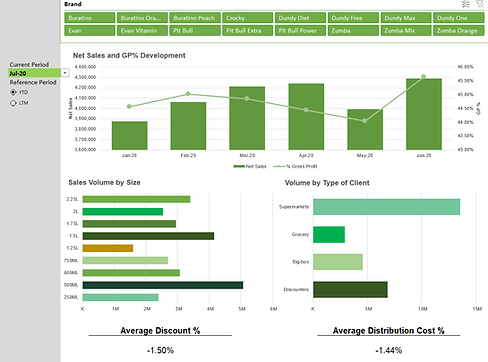Click Feb-20 gross profit line marker
The image size is (488, 362).
pyautogui.click(x=188, y=94)
